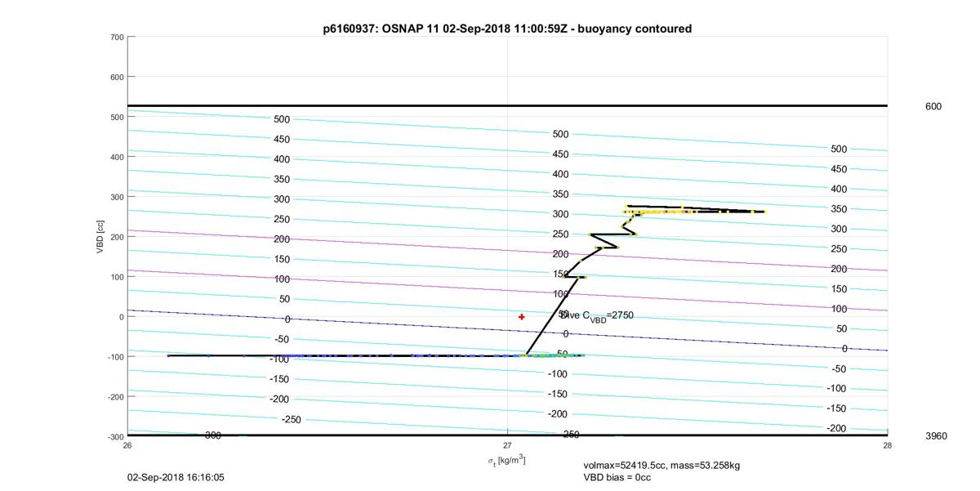Viewport: 980px width, 491px height.
Task: Click the '600' label outside right plot edge
Action: tap(933, 106)
